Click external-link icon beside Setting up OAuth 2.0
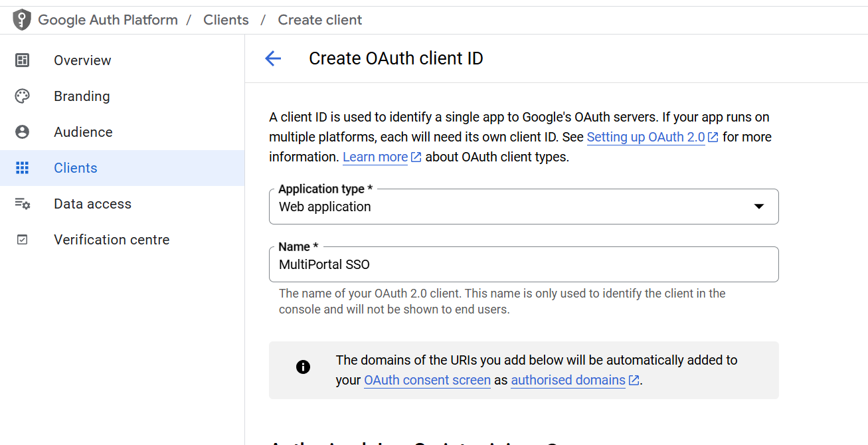868x445 pixels. pyautogui.click(x=713, y=137)
